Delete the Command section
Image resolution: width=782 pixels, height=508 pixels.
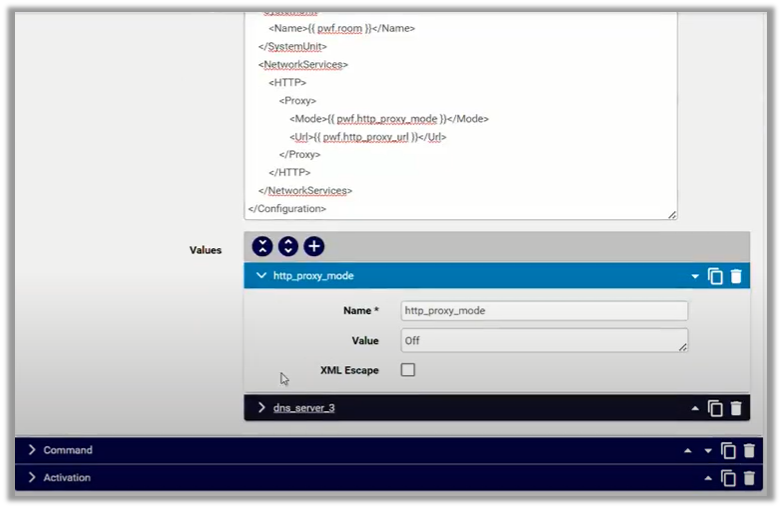coord(749,451)
